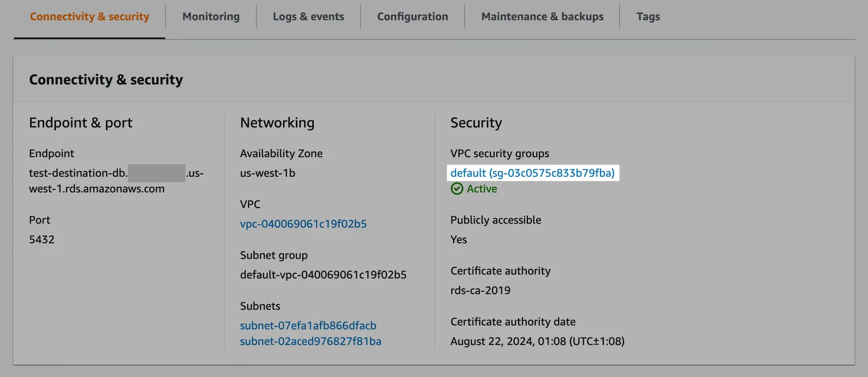Select subnet group default-vpc-040069061c19f02b5 text
Viewport: 868px width, 377px height.
coord(323,274)
